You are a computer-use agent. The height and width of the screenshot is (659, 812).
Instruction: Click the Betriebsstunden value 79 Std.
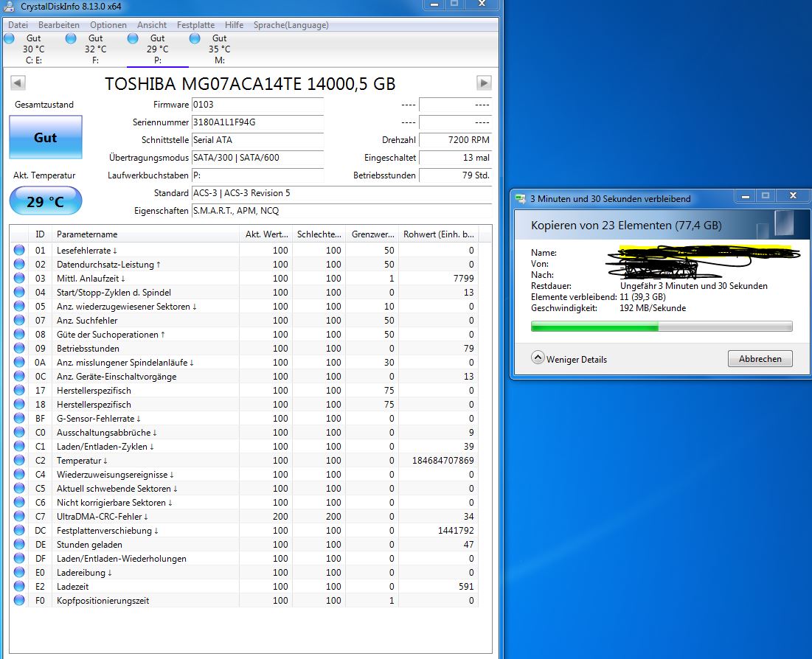(x=455, y=175)
